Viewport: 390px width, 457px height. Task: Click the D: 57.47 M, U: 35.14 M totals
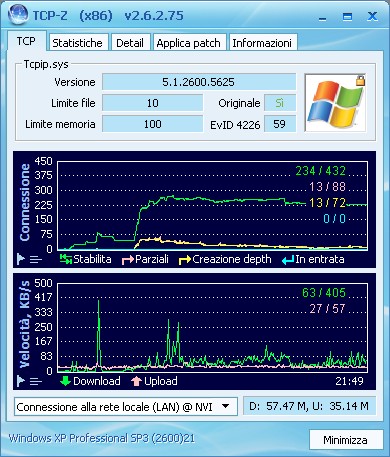click(x=309, y=406)
